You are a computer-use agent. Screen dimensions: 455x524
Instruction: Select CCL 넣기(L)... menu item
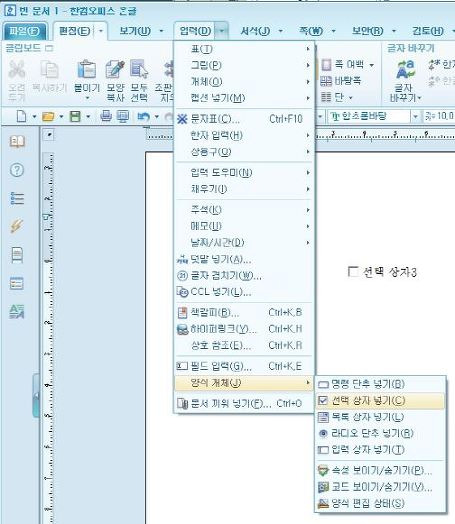[x=244, y=292]
